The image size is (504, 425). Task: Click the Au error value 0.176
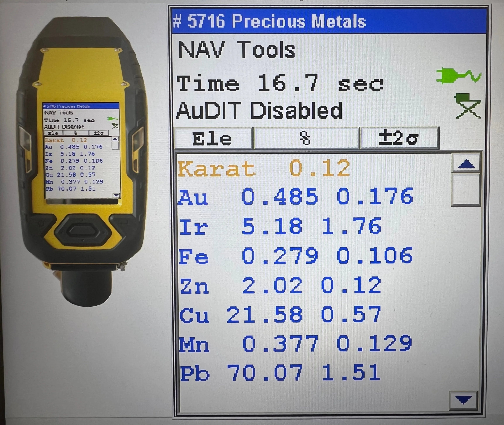click(375, 196)
